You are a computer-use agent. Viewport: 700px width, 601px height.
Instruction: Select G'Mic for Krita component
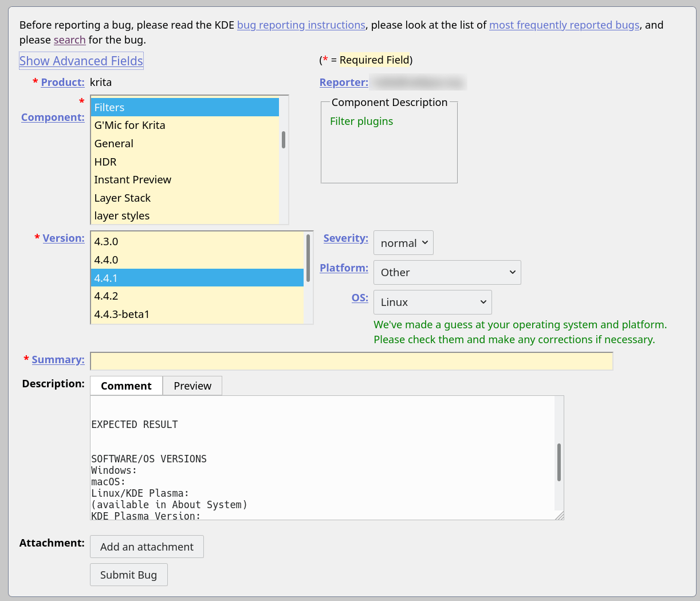[x=129, y=125]
